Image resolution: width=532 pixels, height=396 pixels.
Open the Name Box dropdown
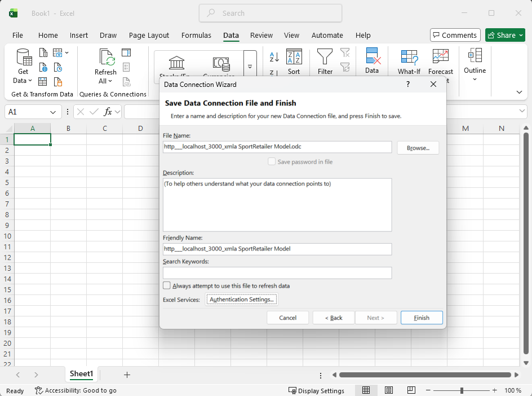pyautogui.click(x=53, y=112)
